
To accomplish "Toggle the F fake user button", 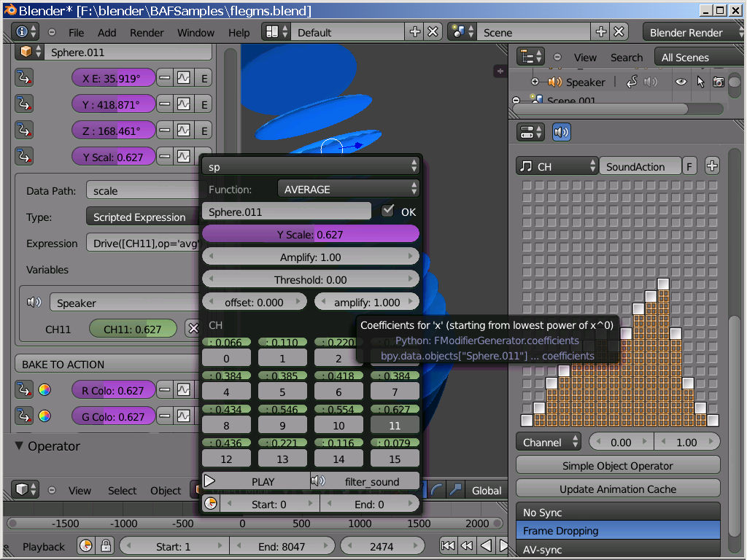I will pos(689,166).
